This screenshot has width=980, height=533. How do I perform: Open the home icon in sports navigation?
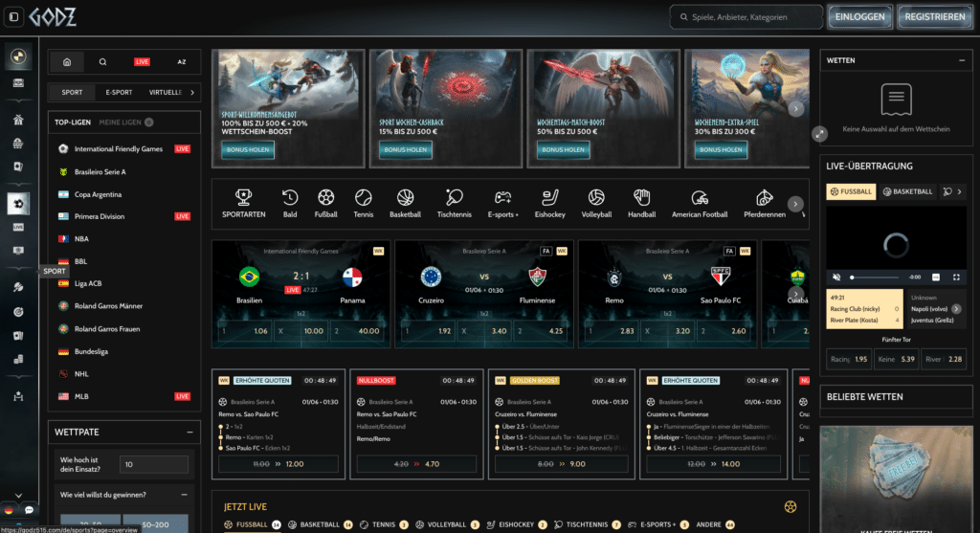pyautogui.click(x=67, y=62)
